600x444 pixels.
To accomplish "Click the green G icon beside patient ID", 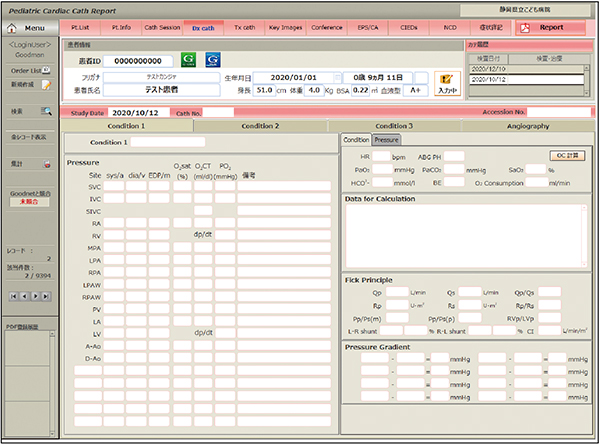I will [190, 60].
